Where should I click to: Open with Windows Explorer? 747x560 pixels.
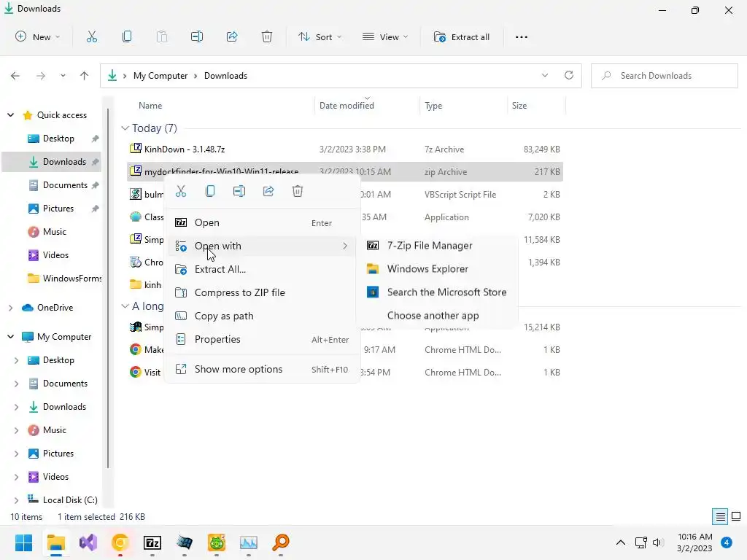(438, 268)
